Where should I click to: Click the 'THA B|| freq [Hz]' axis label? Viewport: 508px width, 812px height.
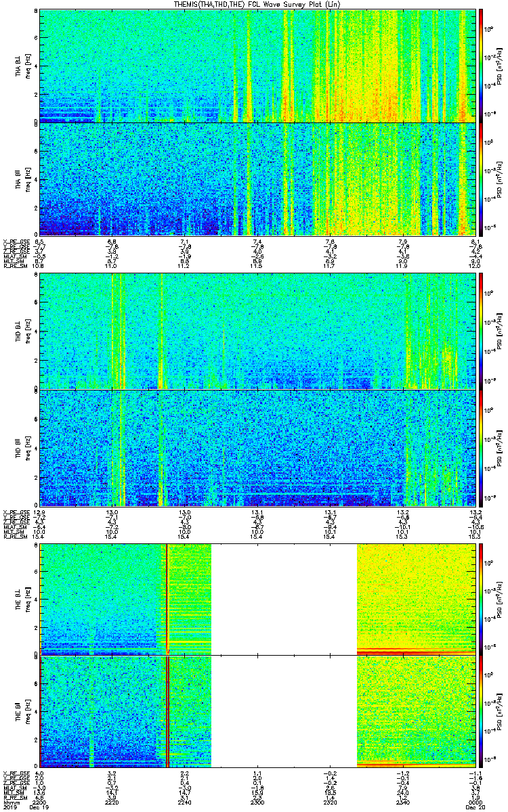22,179
